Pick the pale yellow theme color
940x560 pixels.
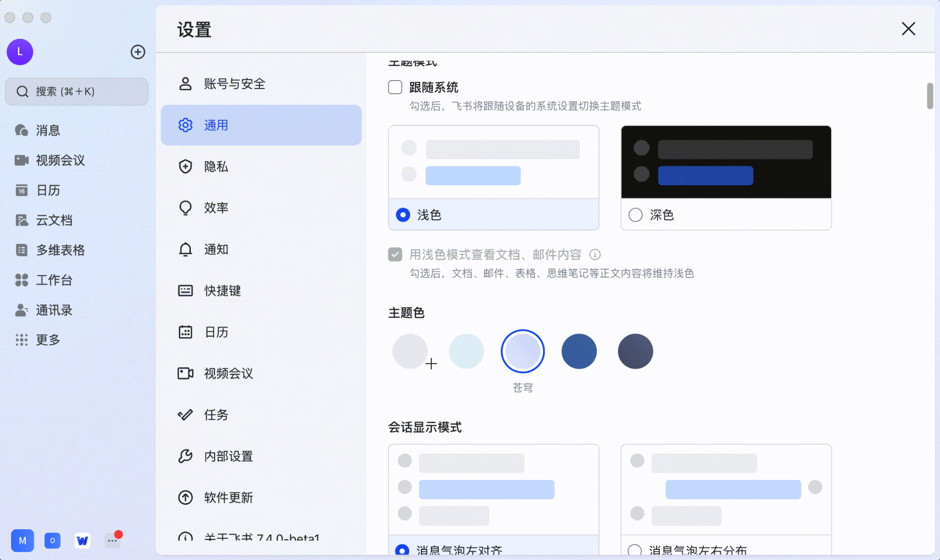coord(410,352)
